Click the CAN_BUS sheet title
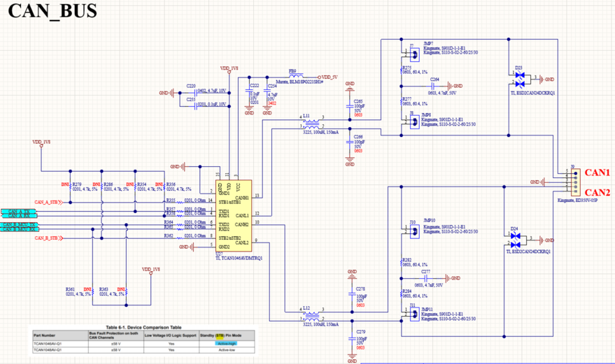The image size is (615, 364). (x=52, y=10)
